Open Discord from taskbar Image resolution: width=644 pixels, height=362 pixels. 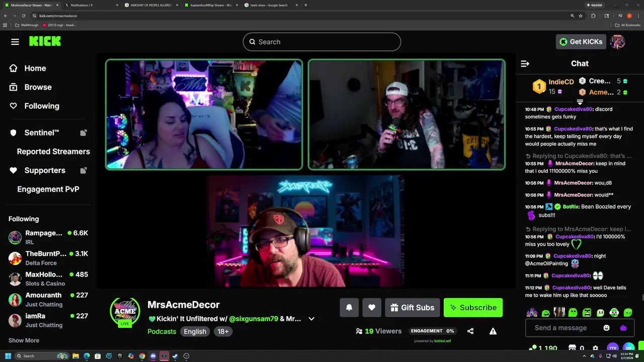(x=153, y=356)
